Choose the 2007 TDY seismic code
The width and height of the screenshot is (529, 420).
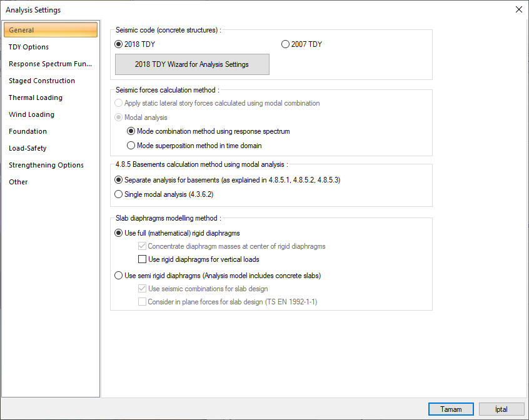coord(301,44)
